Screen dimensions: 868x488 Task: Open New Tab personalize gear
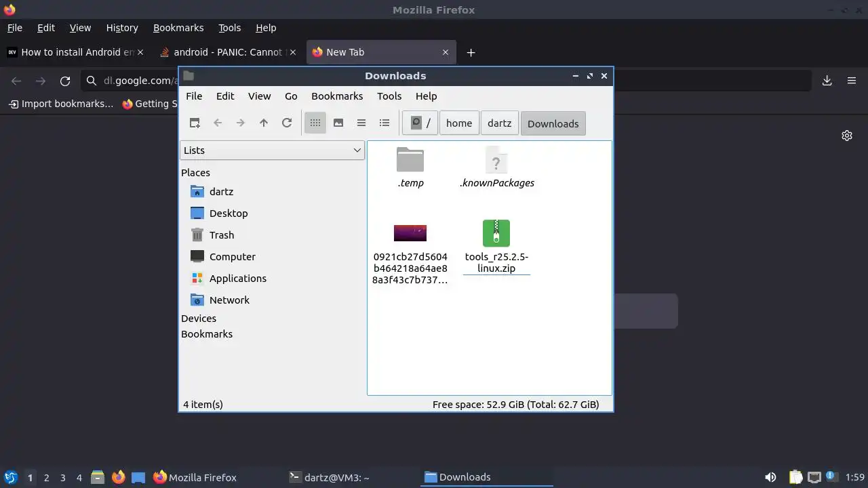847,136
